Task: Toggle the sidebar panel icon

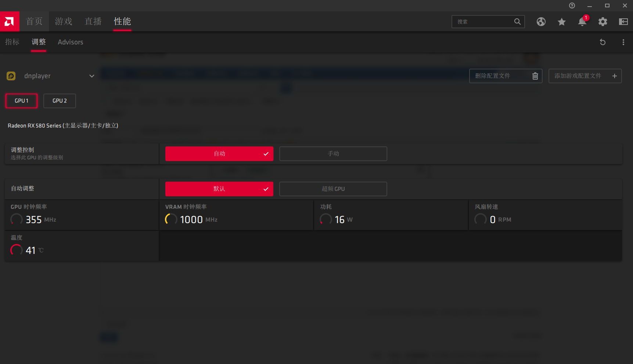Action: pyautogui.click(x=623, y=22)
